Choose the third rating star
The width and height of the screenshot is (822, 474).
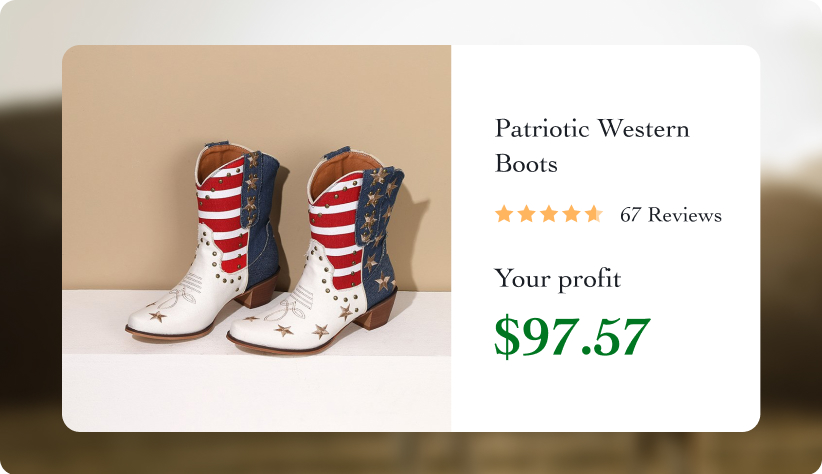[x=549, y=214]
